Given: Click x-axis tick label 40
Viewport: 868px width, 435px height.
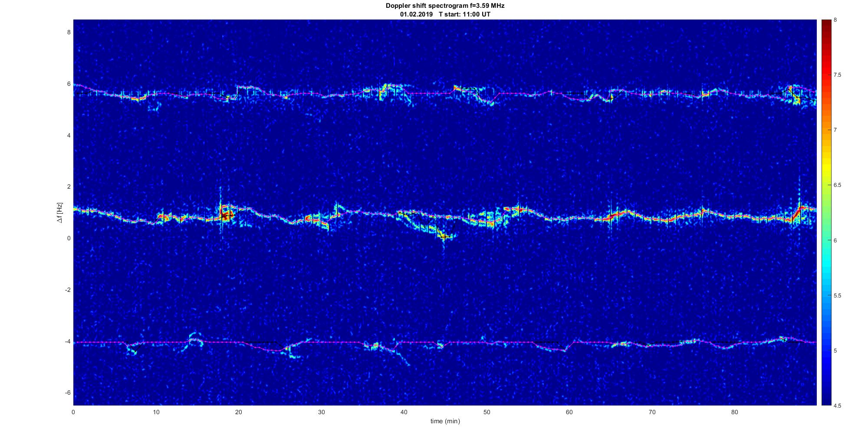Looking at the screenshot, I should [404, 412].
